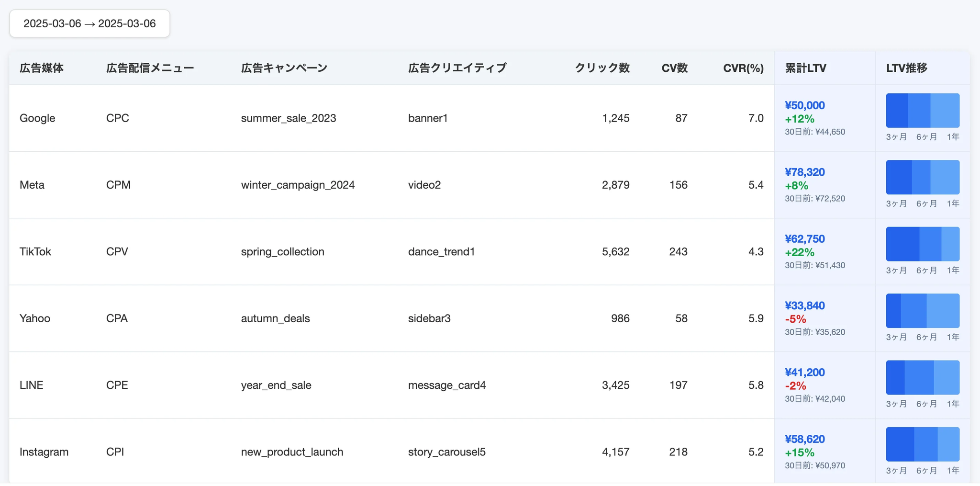This screenshot has height=486, width=980.
Task: Click TikTok row's LTV trend bar chart
Action: [923, 244]
